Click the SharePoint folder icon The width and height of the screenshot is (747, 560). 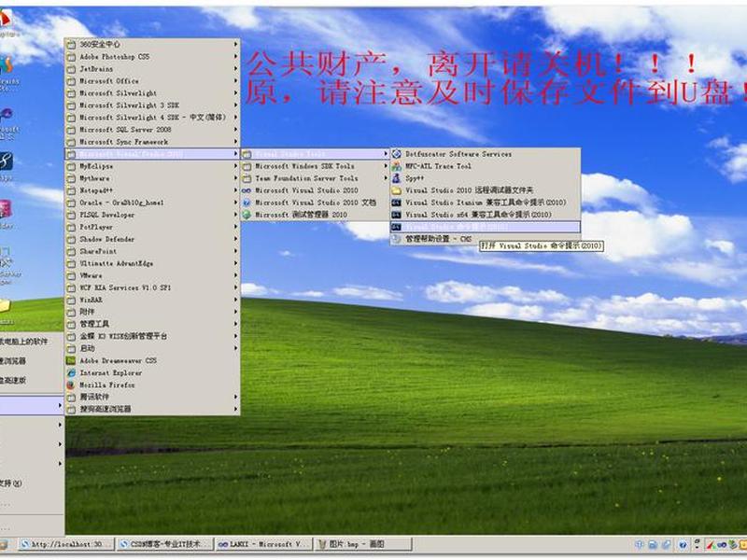point(71,251)
